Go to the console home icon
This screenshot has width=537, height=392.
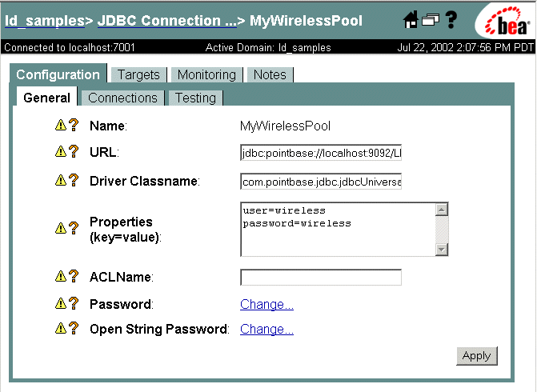pos(411,19)
